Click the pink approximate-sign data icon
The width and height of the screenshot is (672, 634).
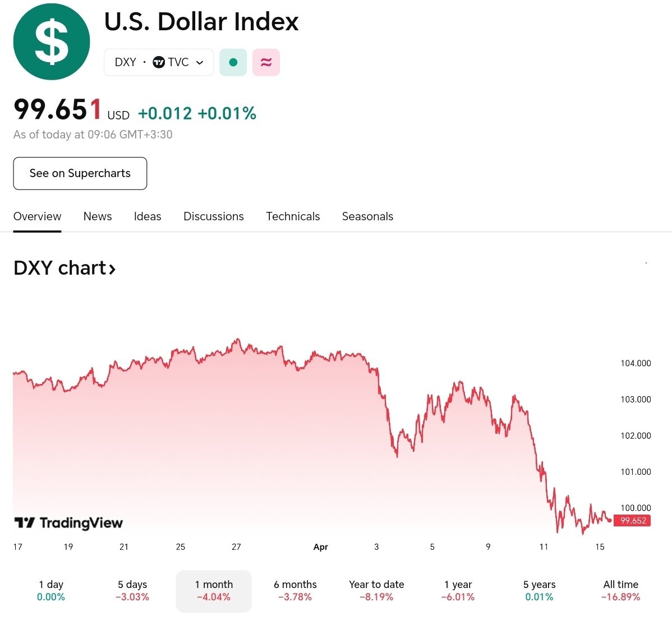(266, 62)
